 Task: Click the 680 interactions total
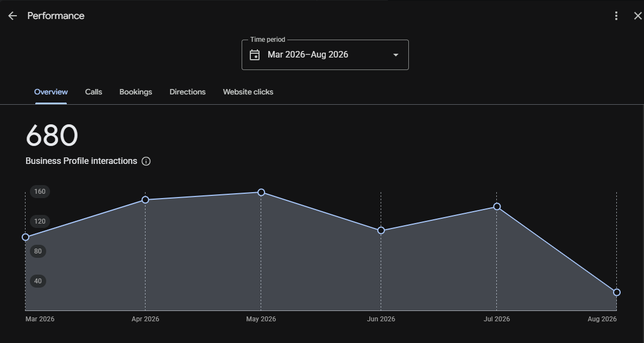tap(52, 135)
